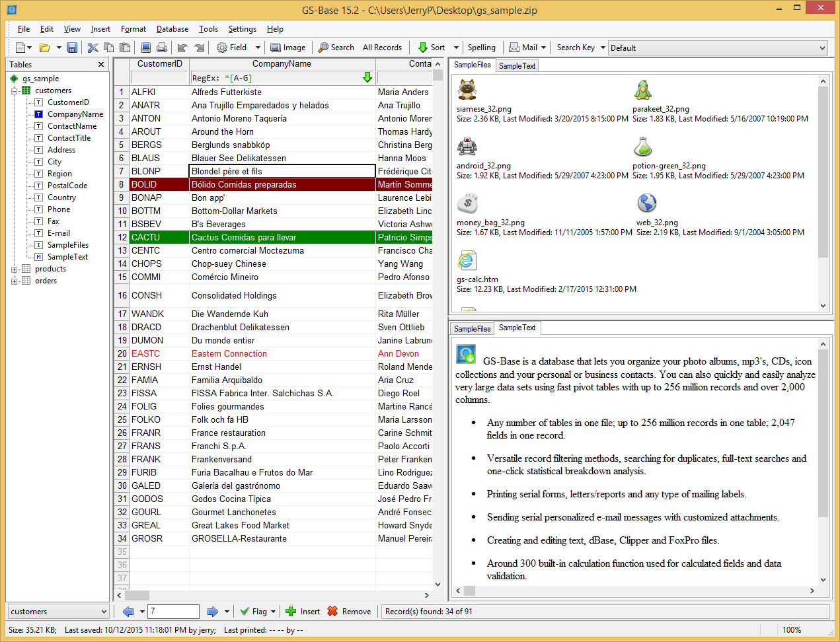Viewport: 840px width, 642px height.
Task: Click the CompanyName column header
Action: 282,64
